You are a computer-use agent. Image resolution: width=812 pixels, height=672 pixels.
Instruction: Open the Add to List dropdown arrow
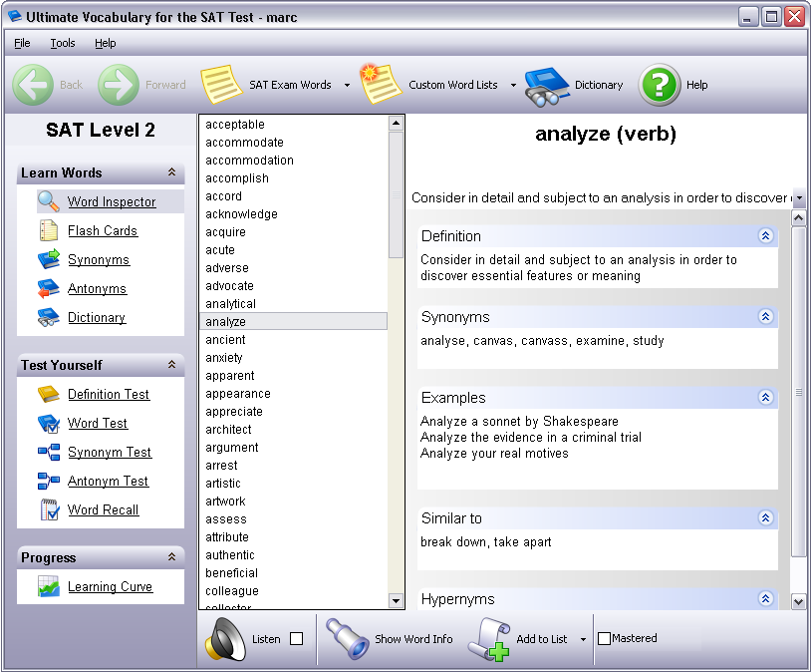[583, 639]
